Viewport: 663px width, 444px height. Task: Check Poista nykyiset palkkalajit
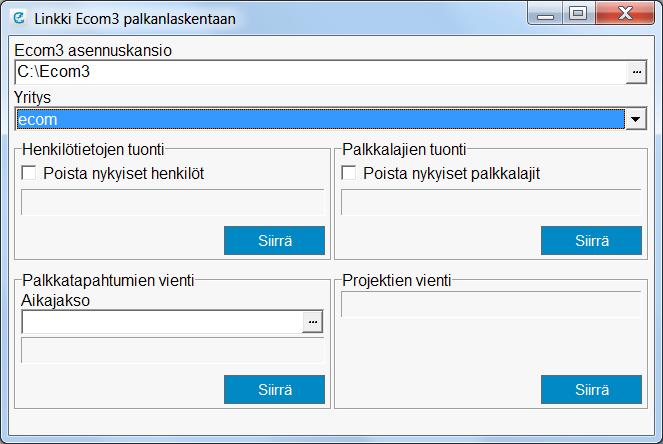(x=349, y=173)
